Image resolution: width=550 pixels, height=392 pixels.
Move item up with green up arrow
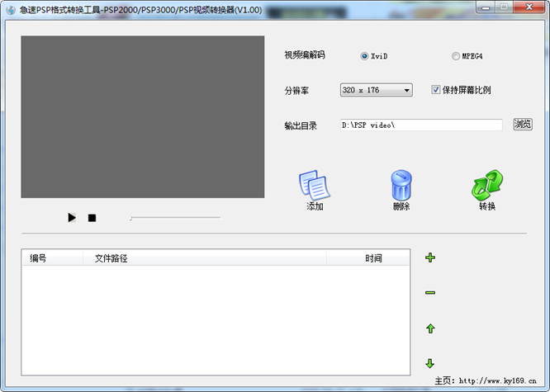point(430,328)
